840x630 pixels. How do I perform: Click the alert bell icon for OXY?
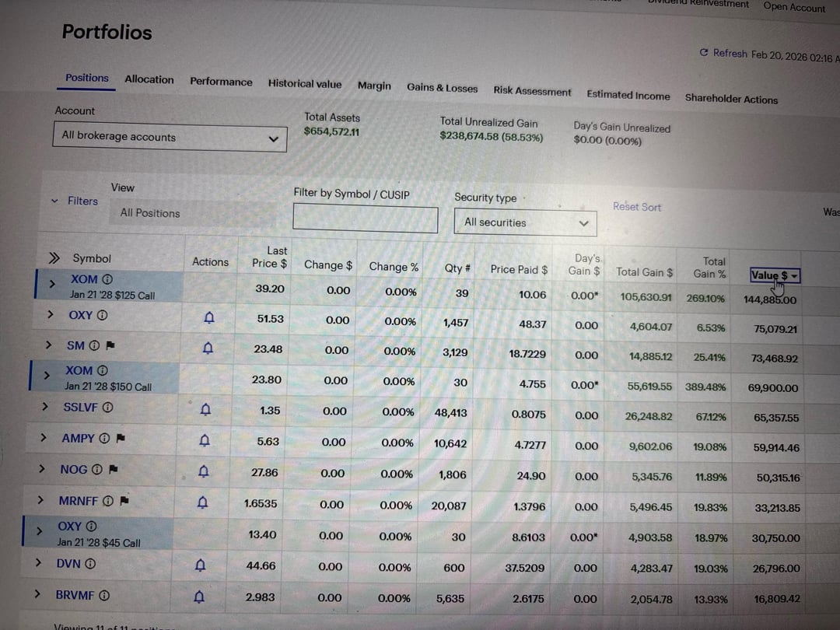(x=208, y=317)
